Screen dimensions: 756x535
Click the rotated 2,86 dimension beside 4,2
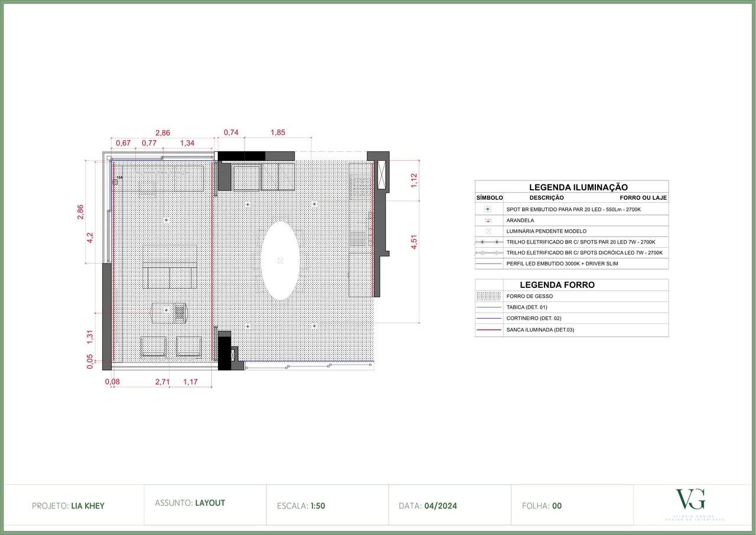[x=80, y=212]
